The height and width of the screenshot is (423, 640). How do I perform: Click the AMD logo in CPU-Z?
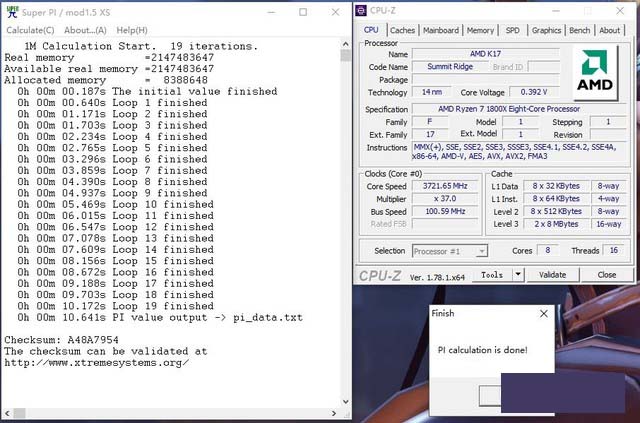(x=596, y=74)
